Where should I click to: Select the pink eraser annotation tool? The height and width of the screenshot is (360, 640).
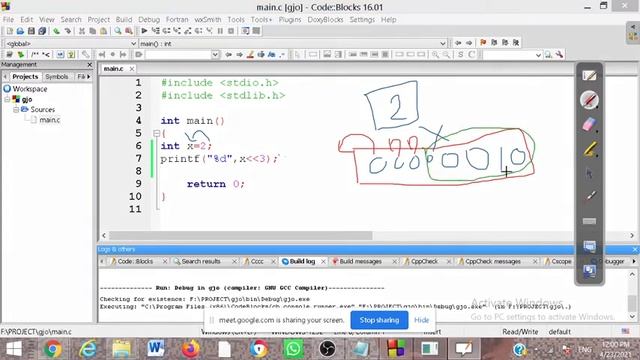(x=589, y=124)
